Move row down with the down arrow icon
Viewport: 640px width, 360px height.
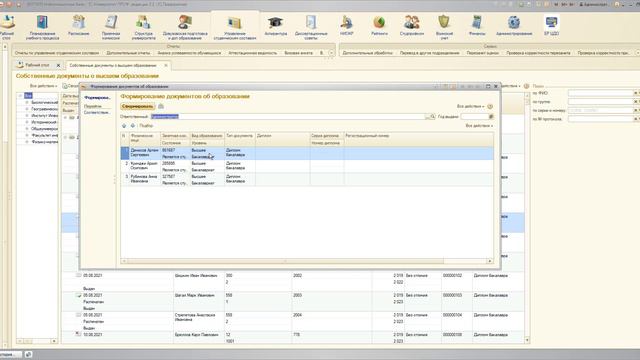point(133,126)
